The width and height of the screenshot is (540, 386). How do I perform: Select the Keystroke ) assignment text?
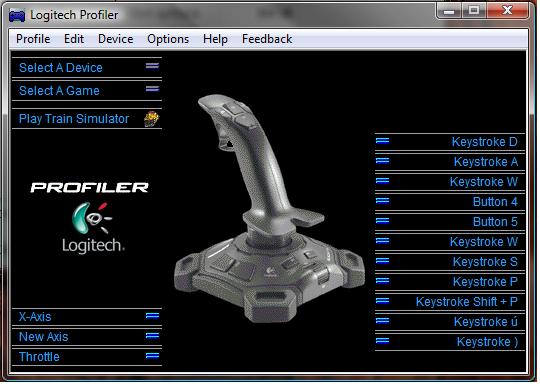[x=487, y=342]
